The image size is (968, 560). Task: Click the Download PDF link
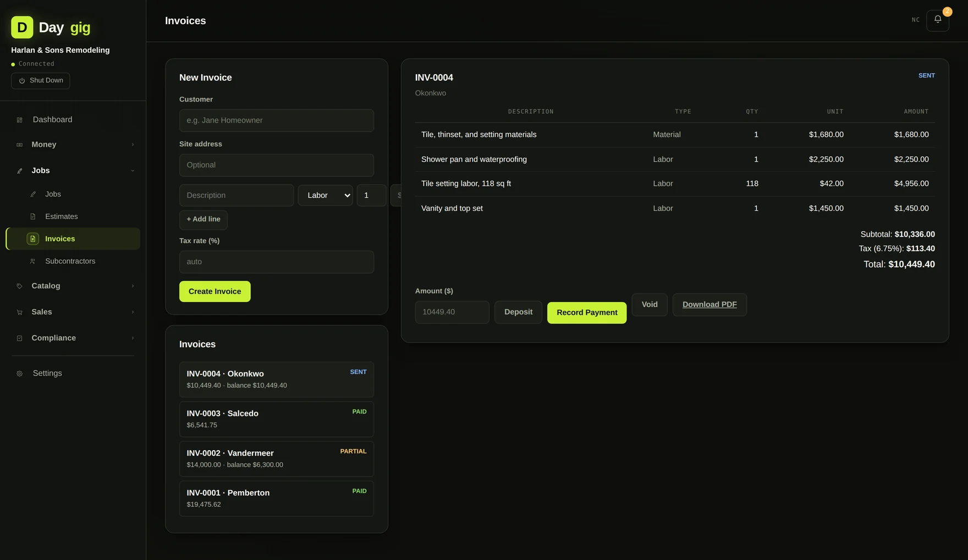[710, 304]
